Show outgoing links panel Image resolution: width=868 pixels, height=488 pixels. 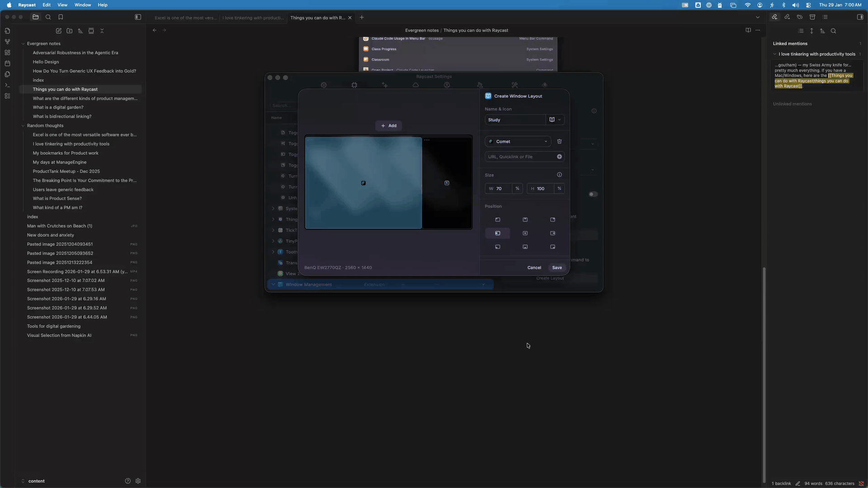787,17
